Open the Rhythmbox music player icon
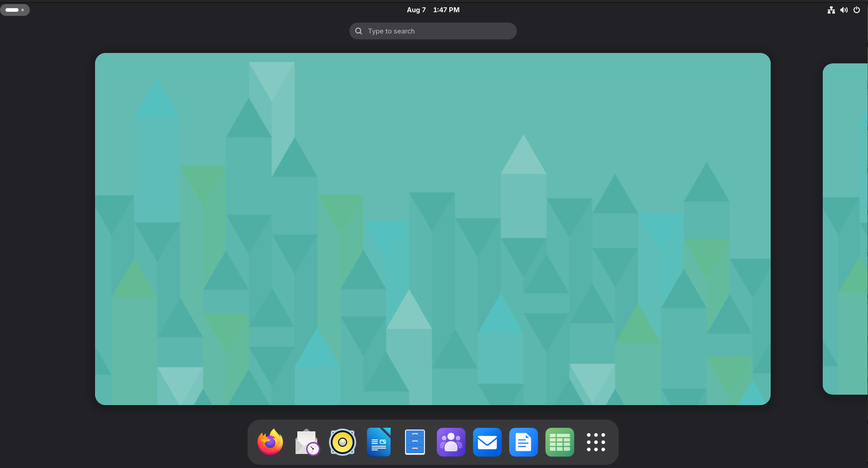Screen dimensions: 868x468 click(x=343, y=442)
